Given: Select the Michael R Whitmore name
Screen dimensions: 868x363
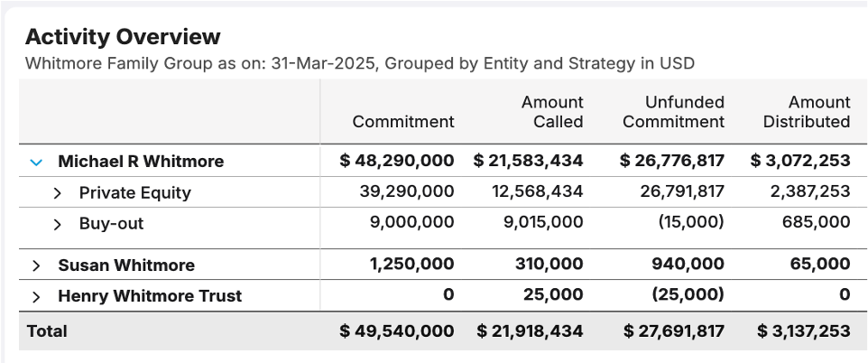Looking at the screenshot, I should click(141, 162).
